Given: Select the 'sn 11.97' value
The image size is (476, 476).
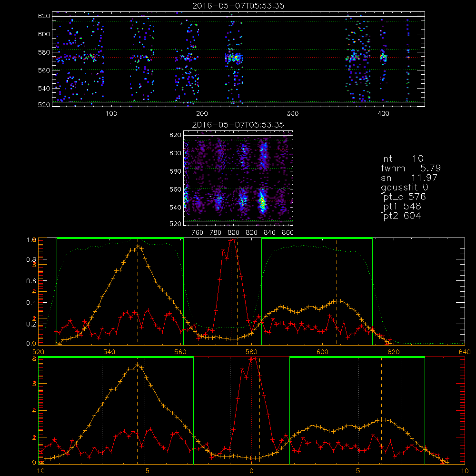Looking at the screenshot, I should (409, 178).
